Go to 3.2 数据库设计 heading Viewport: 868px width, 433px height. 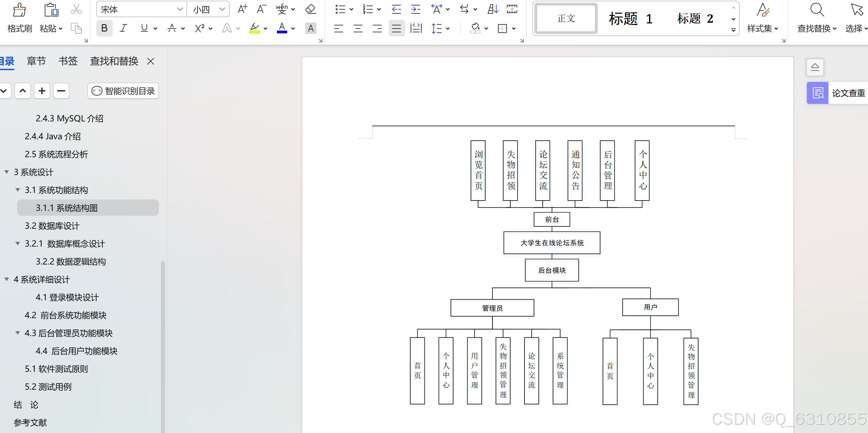point(52,226)
